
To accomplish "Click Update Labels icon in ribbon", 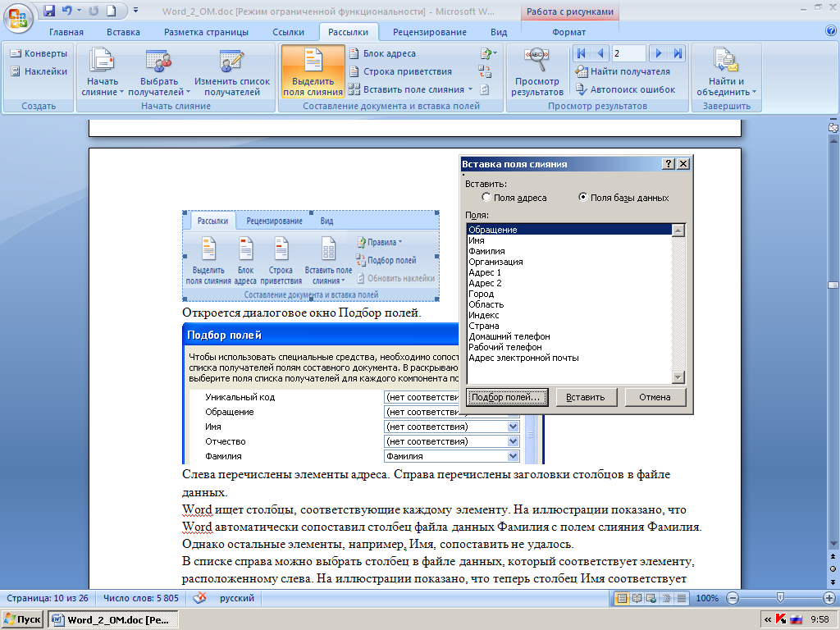I will 485,89.
